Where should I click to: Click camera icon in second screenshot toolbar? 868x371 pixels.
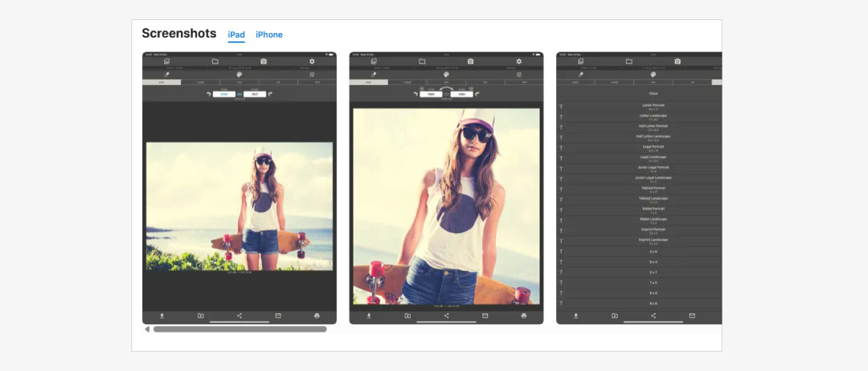point(470,61)
